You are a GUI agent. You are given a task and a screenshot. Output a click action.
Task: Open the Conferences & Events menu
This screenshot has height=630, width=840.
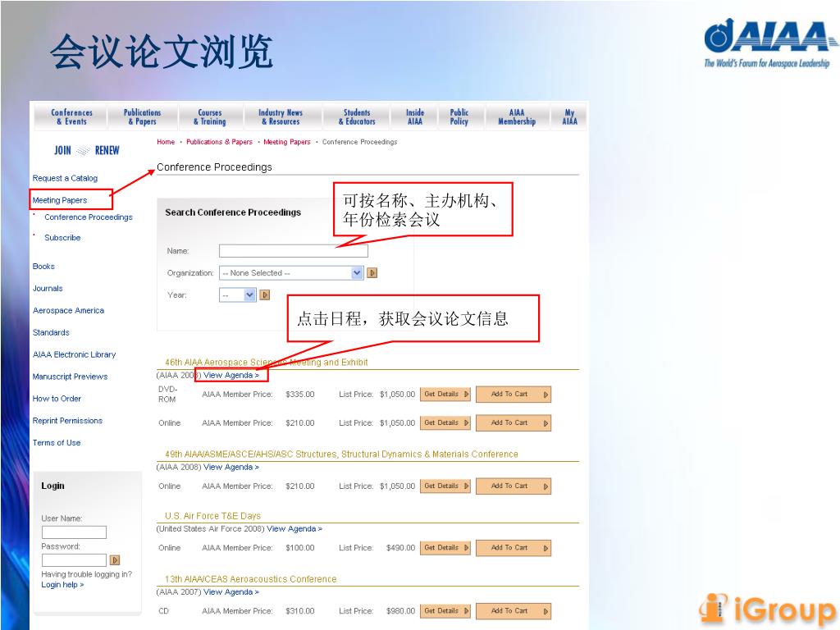(72, 116)
